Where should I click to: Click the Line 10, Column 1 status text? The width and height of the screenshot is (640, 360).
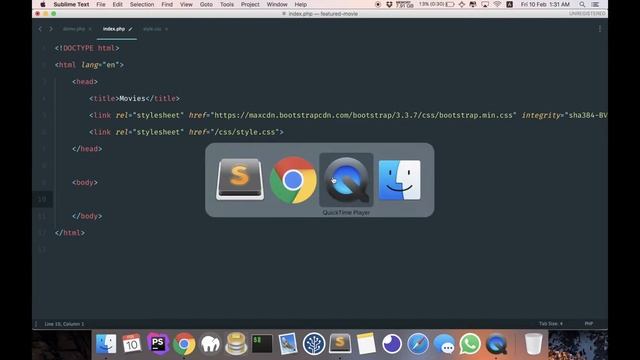tap(64, 324)
